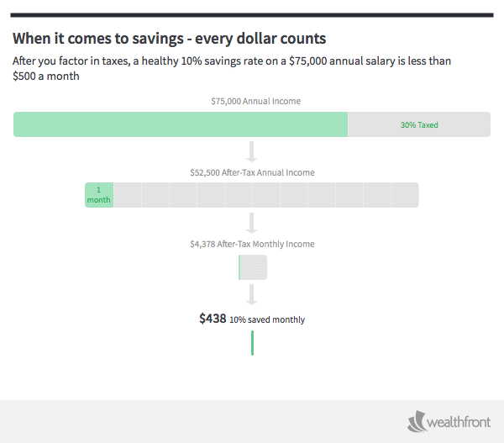The image size is (504, 443).
Task: Click the first down arrow below the income bar
Action: [252, 152]
